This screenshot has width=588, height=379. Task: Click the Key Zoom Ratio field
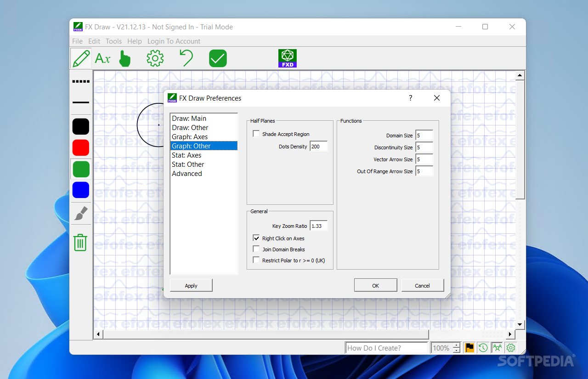318,226
